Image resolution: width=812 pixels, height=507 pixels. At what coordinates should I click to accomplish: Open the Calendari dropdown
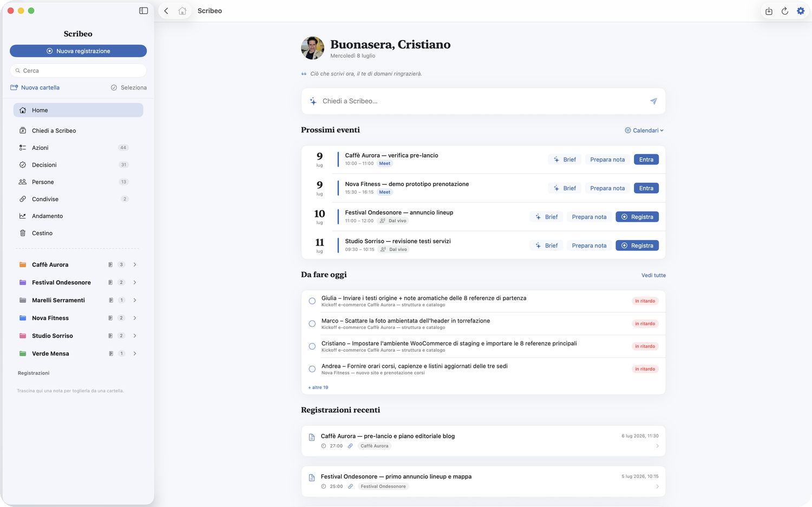click(644, 130)
